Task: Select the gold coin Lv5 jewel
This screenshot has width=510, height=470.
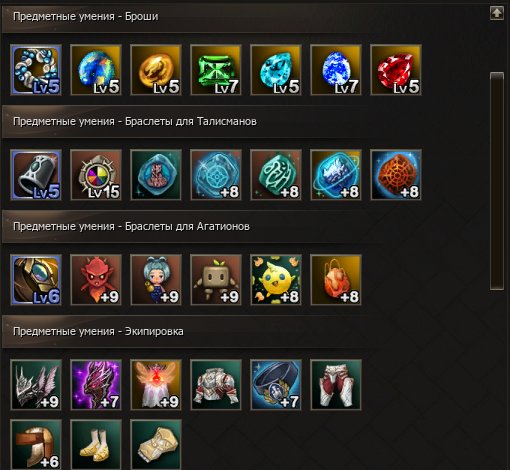Action: click(x=156, y=70)
